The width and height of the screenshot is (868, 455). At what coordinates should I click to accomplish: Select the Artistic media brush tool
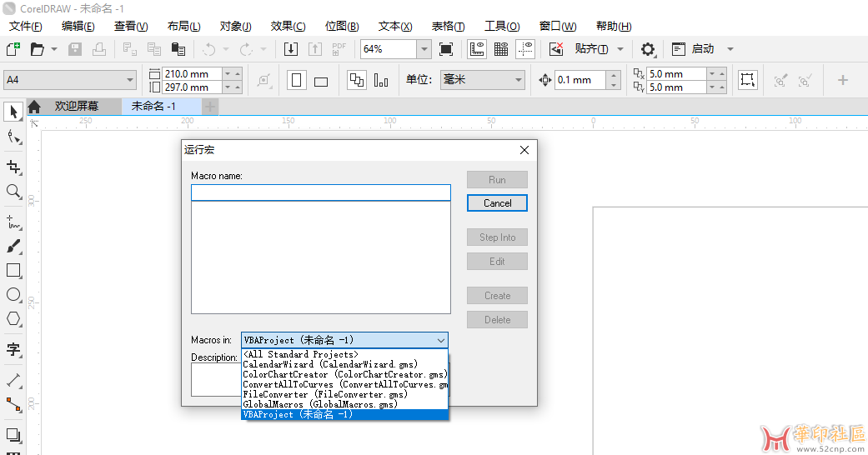point(13,247)
